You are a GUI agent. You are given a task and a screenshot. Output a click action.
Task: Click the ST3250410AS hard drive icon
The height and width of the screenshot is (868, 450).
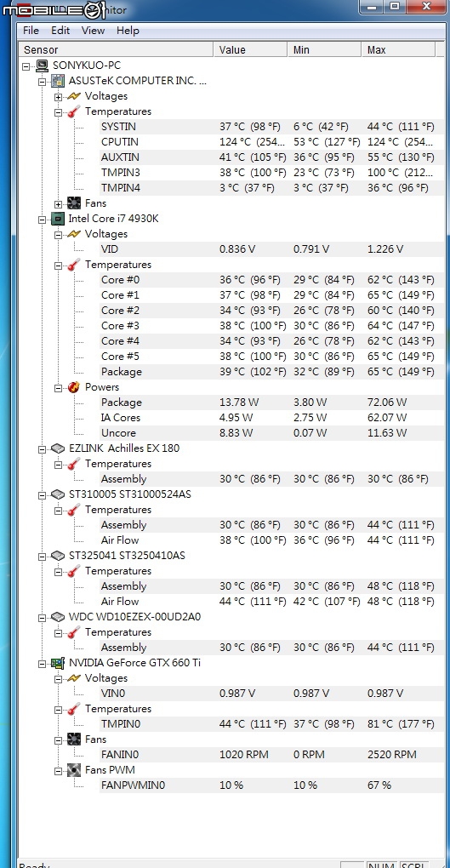57,555
